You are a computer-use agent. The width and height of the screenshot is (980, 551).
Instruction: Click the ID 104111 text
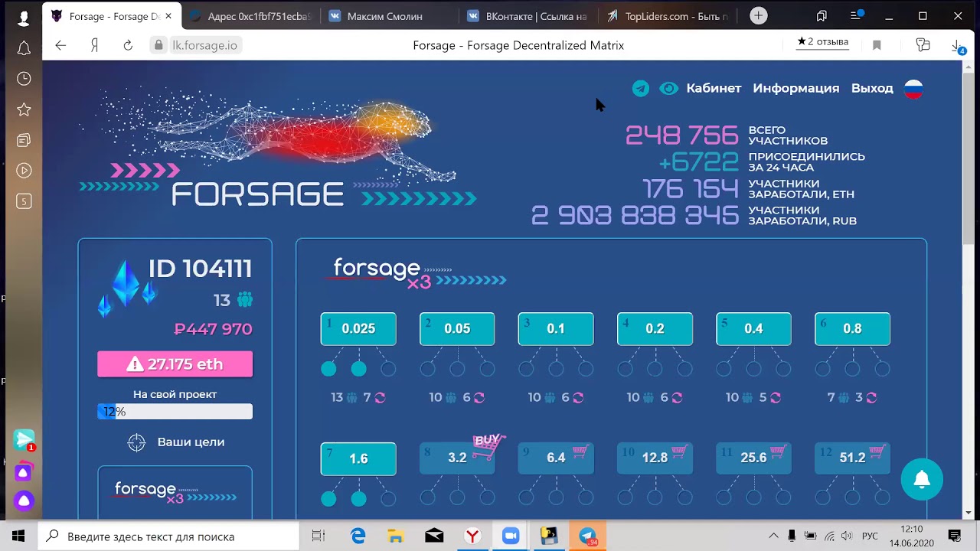pos(200,269)
